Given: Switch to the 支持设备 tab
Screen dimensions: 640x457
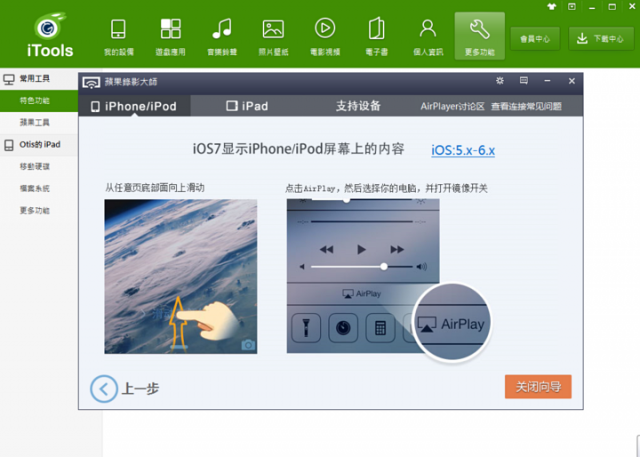Looking at the screenshot, I should click(x=358, y=106).
